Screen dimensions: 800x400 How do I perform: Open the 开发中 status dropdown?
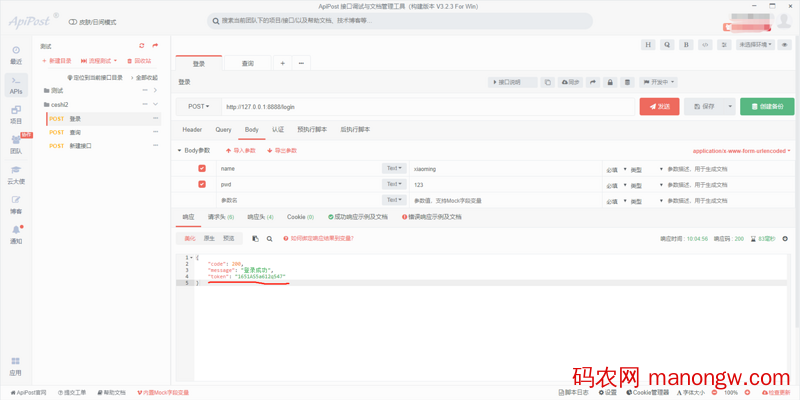[658, 82]
